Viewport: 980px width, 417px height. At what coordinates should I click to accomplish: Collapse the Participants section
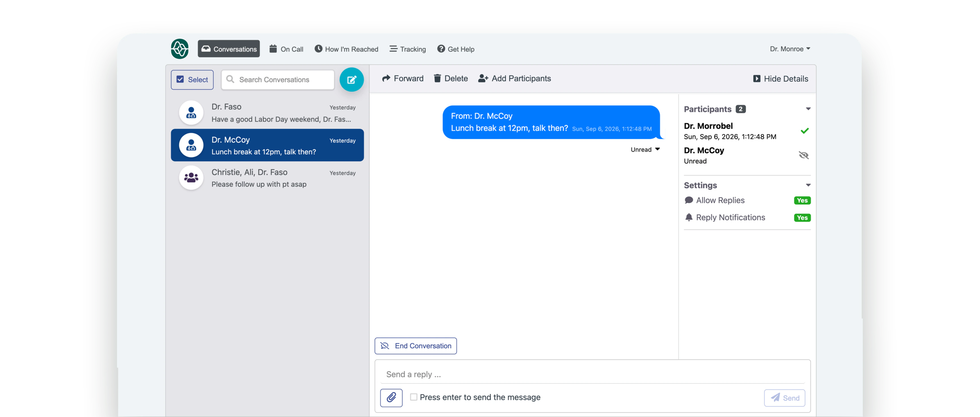(808, 109)
